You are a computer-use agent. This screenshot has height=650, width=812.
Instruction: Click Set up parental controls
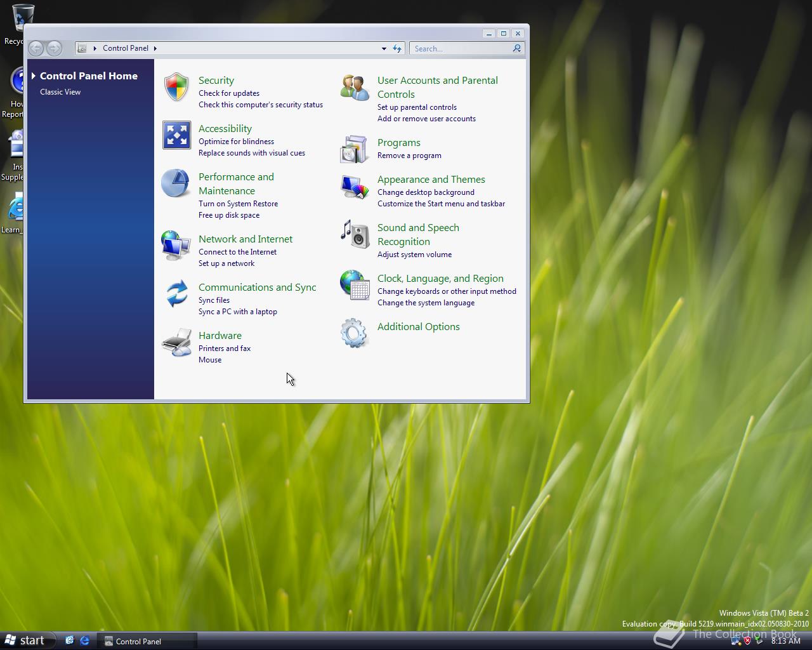tap(417, 107)
